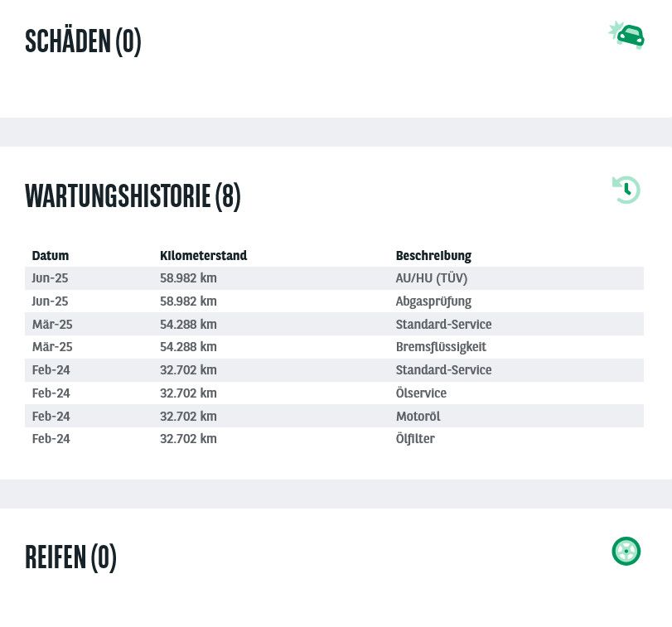Click the Beschreibung column header
Screen dimensions: 672x627
point(433,256)
